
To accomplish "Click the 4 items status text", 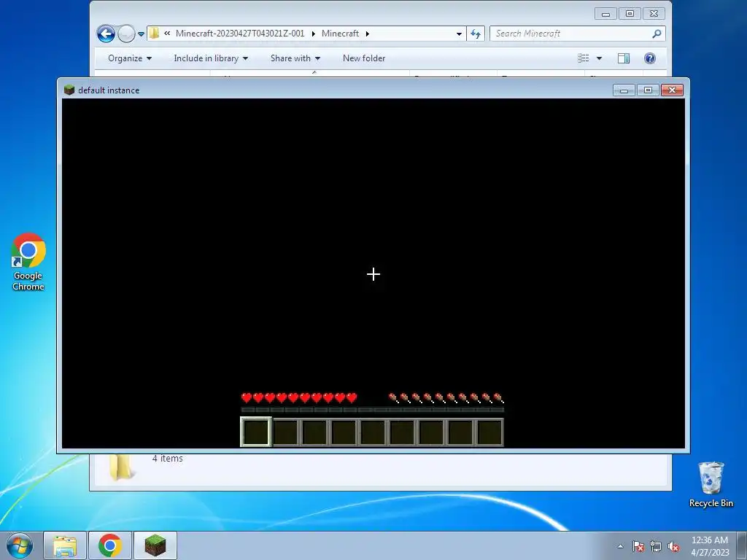I will click(168, 459).
